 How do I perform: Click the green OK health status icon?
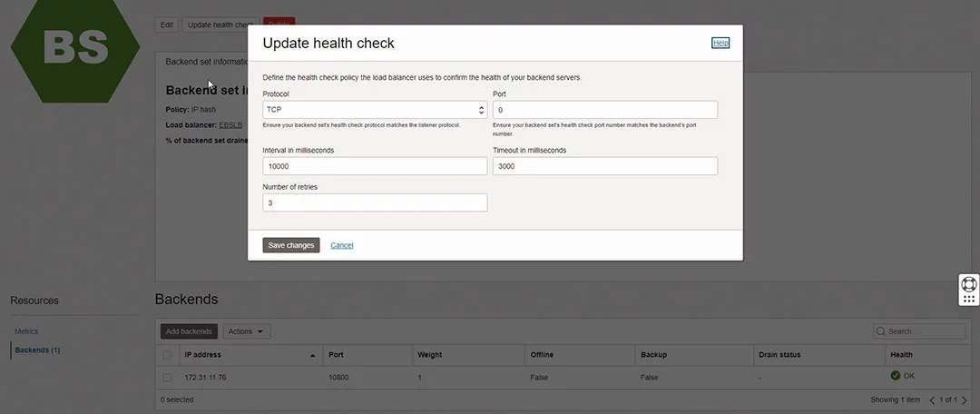tap(895, 375)
